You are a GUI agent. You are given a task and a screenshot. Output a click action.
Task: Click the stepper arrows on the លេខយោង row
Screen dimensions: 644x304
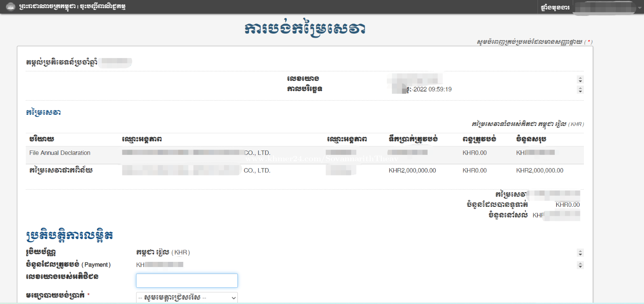(x=580, y=80)
